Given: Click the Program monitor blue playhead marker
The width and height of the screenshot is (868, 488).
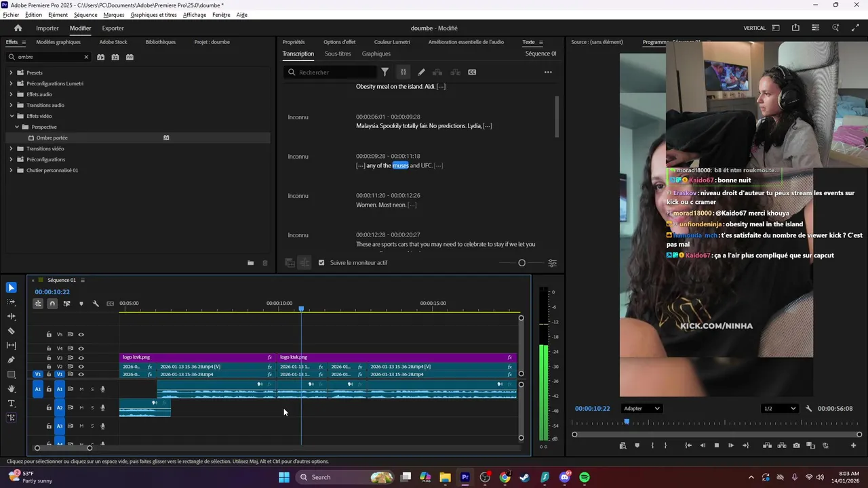Looking at the screenshot, I should [x=627, y=422].
